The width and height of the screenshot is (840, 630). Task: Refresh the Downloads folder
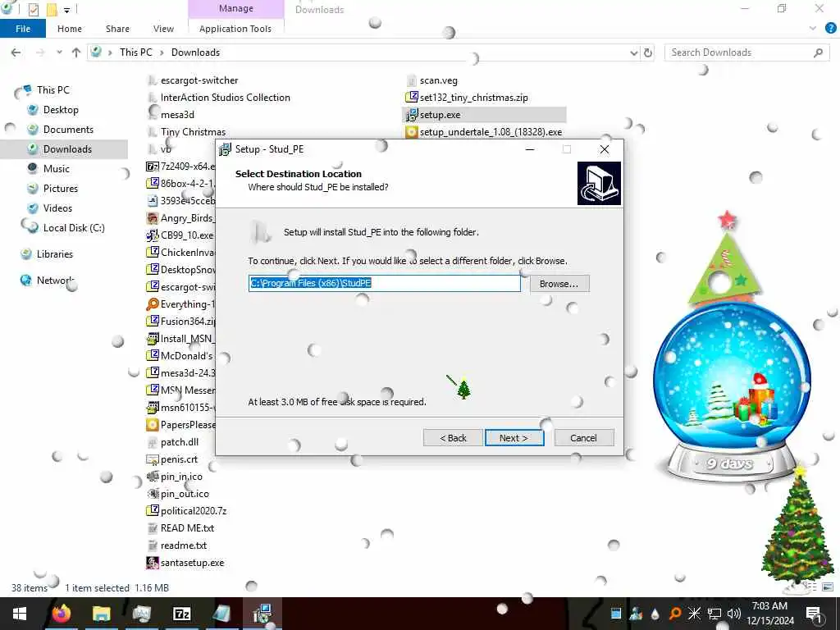648,52
